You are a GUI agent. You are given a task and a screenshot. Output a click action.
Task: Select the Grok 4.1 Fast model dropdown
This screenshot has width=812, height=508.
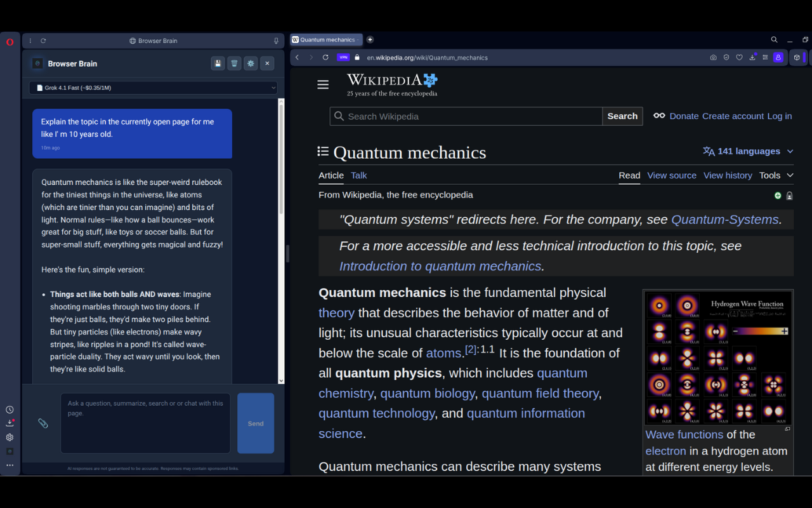pos(153,88)
